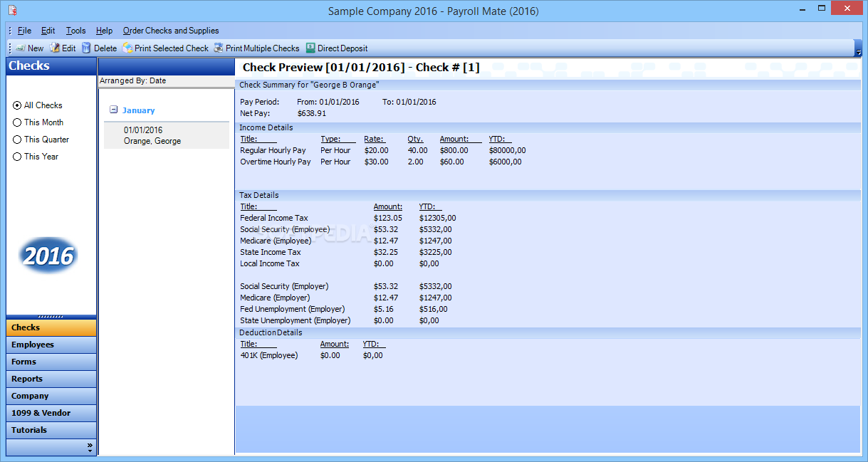Click the Check Summary for George B Orange header
The image size is (868, 462).
[548, 85]
